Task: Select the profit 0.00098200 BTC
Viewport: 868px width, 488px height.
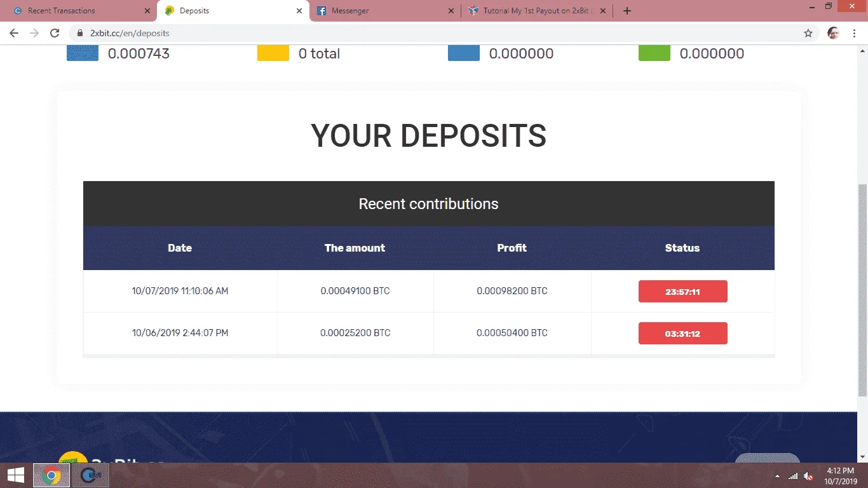Action: (x=512, y=291)
